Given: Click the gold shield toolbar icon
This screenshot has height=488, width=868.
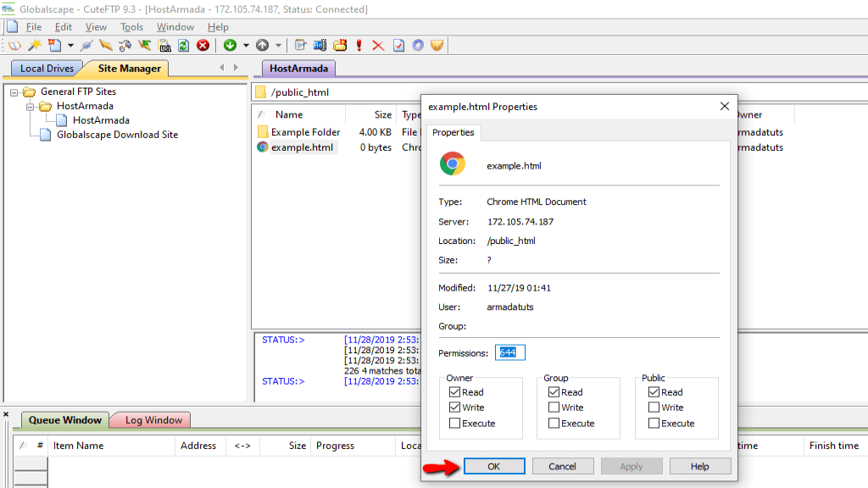Looking at the screenshot, I should point(437,46).
